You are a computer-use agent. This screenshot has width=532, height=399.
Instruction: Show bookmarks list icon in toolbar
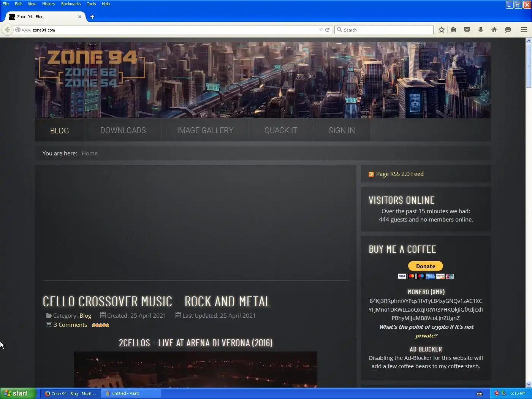[x=453, y=30]
